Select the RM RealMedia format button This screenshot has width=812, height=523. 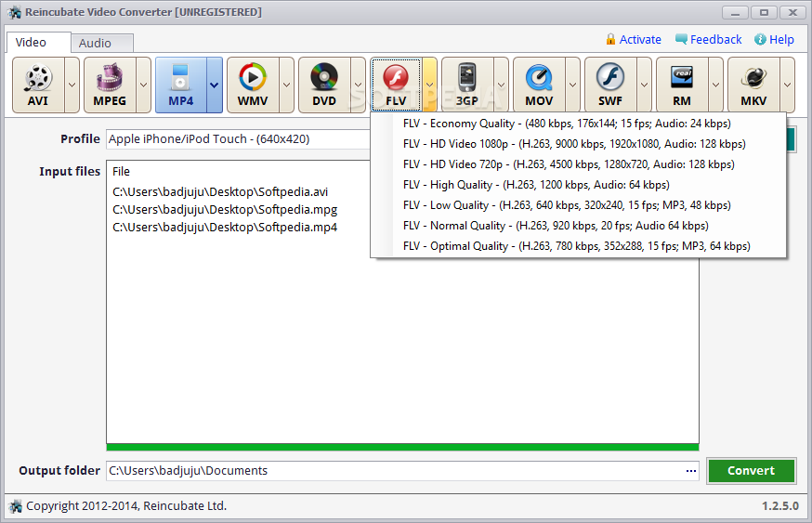tap(682, 85)
